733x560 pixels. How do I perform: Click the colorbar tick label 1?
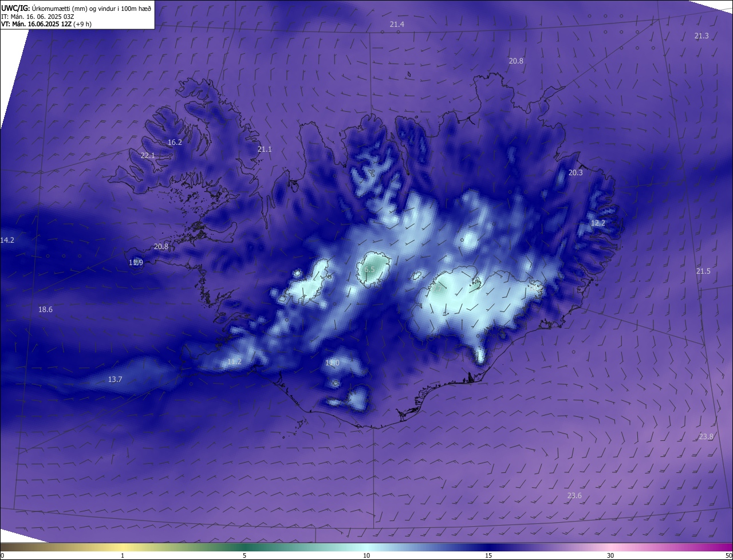click(x=123, y=555)
